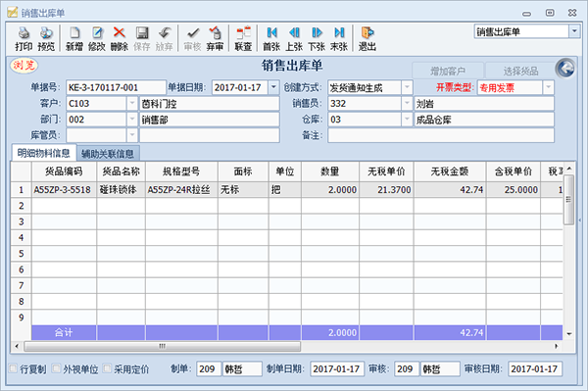The height and width of the screenshot is (391, 588).
Task: Toggle the 外视单位 checkbox
Action: coord(56,368)
